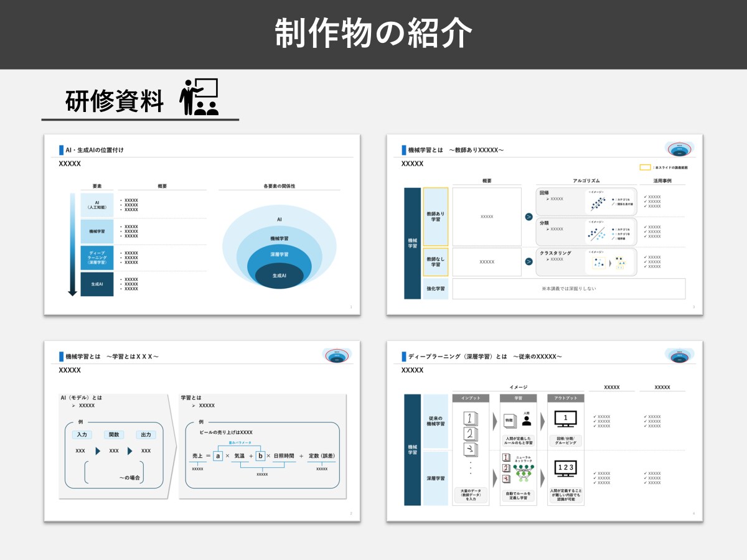This screenshot has width=747, height=560.
Task: Open the AI・生成AIの位置付け slide thumbnail
Action: point(202,225)
